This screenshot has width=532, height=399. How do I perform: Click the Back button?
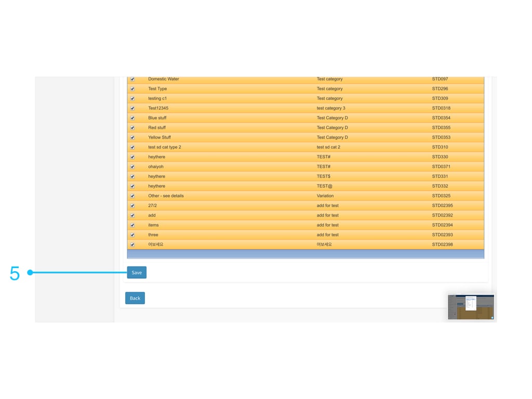point(135,298)
